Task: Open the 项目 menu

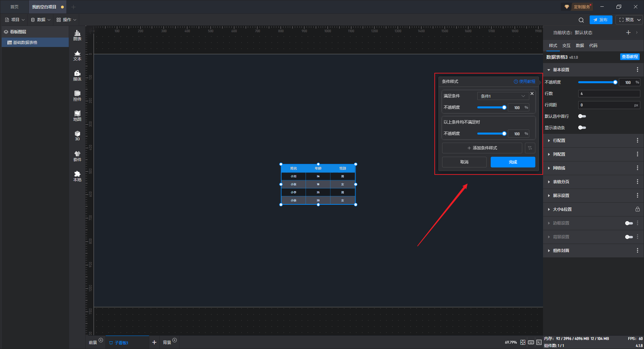Action: [x=15, y=20]
